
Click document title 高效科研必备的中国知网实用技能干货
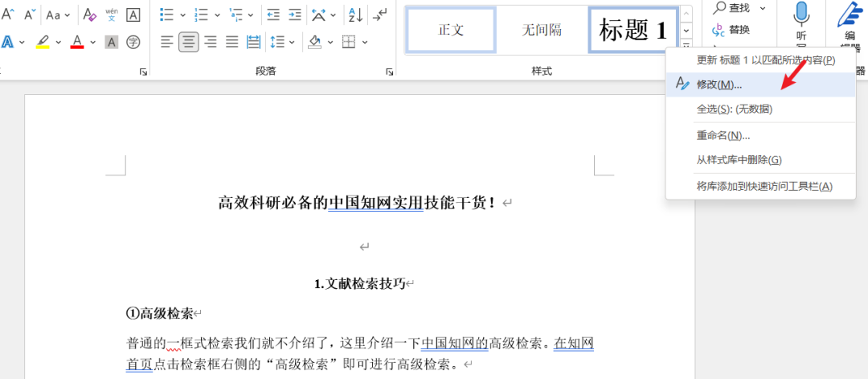click(357, 203)
